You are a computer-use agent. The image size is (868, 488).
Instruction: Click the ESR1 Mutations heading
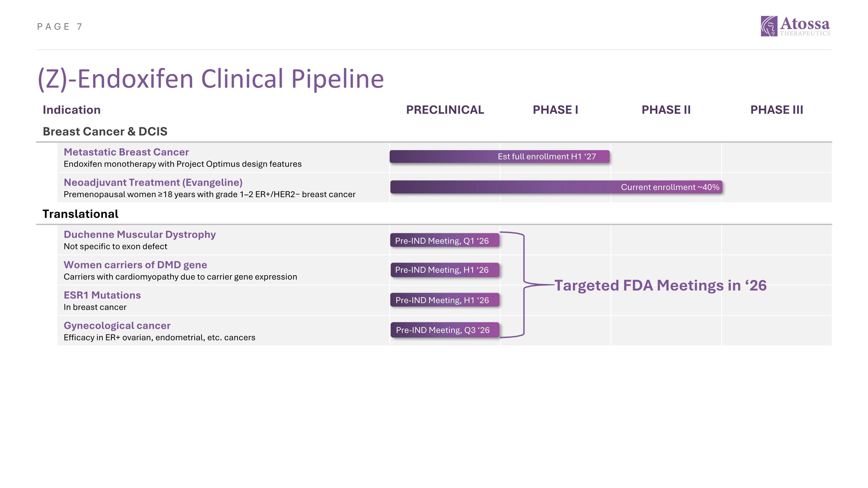click(102, 295)
